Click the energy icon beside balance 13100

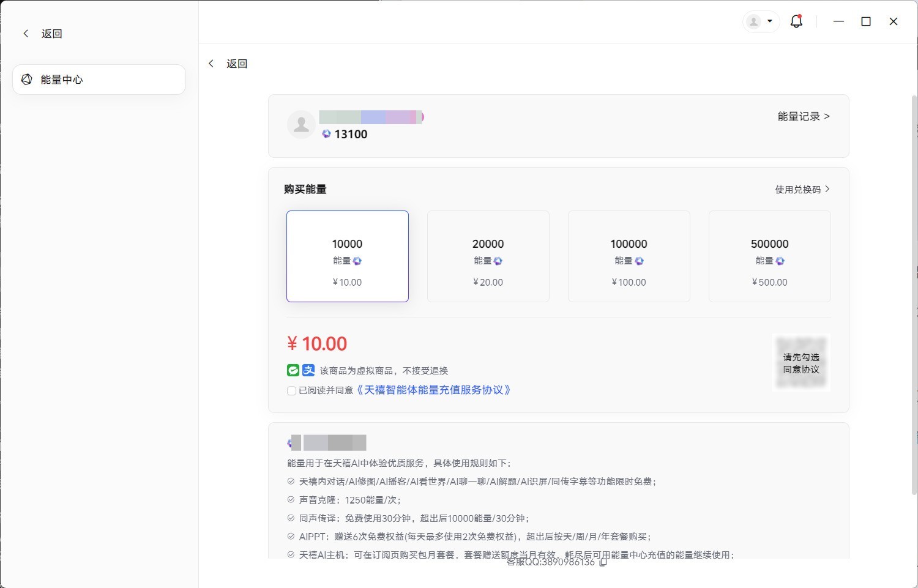(x=326, y=134)
